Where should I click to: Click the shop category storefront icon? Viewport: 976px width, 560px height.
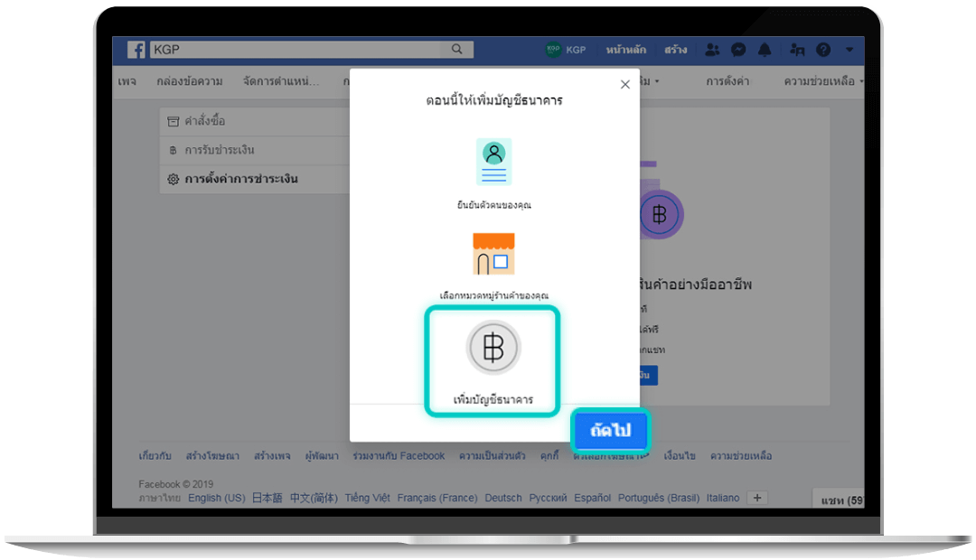coord(493,254)
